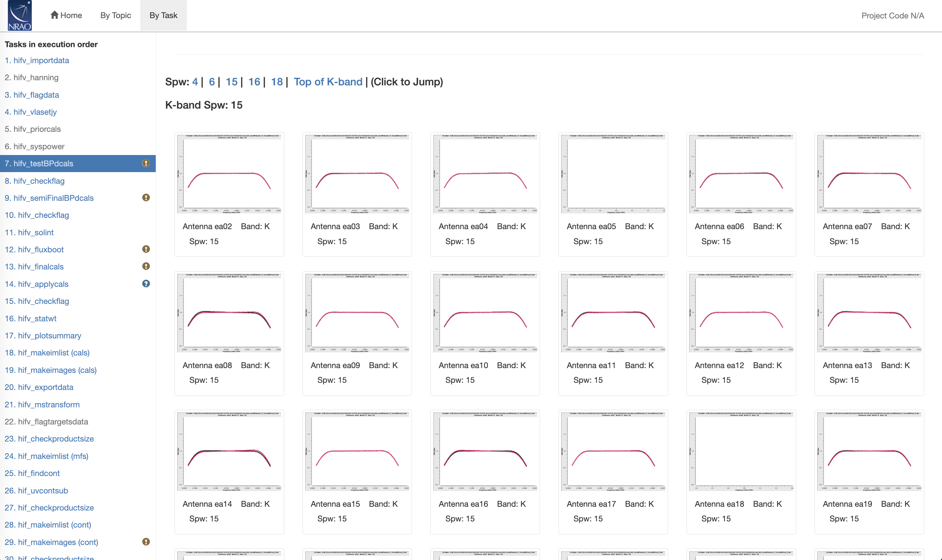This screenshot has height=560, width=942.
Task: Open task 24. hif_makeimlist (mfs)
Action: (46, 456)
